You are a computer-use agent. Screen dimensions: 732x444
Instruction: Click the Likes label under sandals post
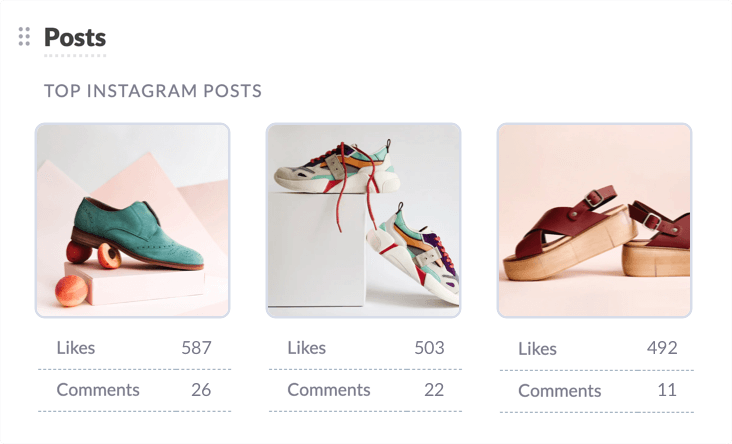click(537, 349)
